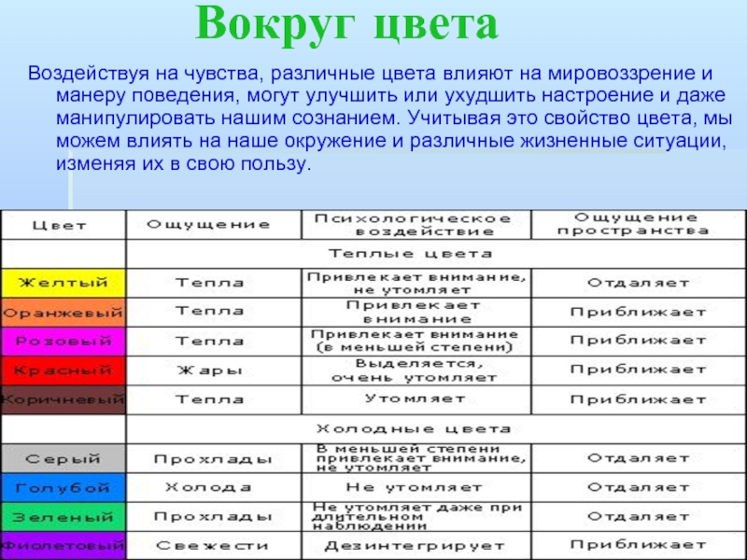747x560 pixels.
Task: Pick the blue "Голубой" color cell
Action: [x=63, y=487]
